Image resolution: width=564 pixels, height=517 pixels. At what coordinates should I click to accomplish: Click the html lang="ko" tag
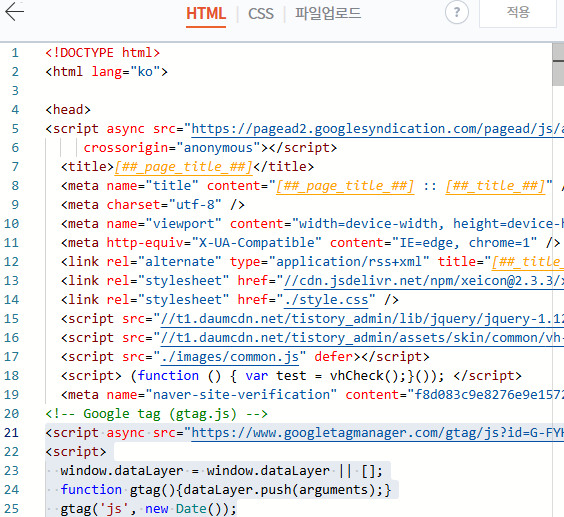coord(106,72)
